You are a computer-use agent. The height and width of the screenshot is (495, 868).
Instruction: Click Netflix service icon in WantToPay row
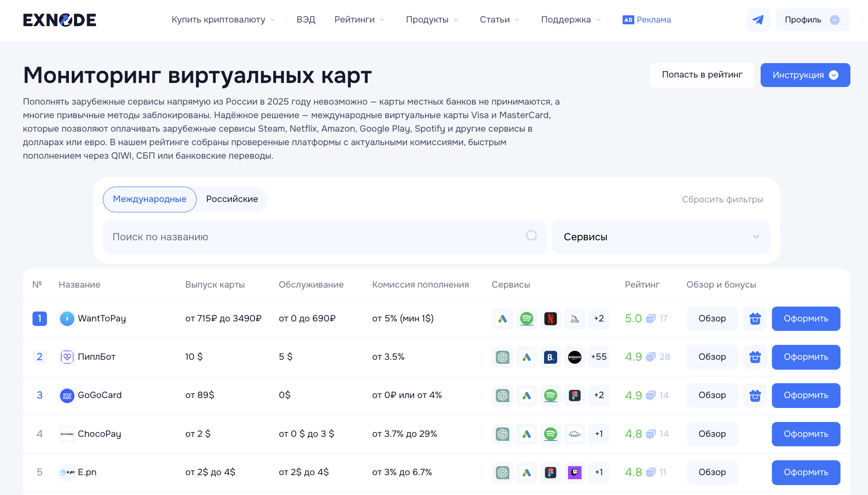point(550,319)
